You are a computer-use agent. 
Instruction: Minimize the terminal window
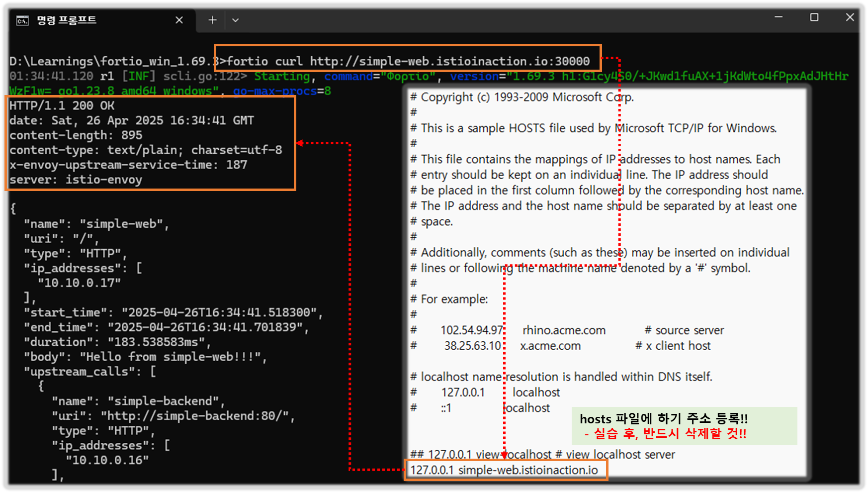779,17
